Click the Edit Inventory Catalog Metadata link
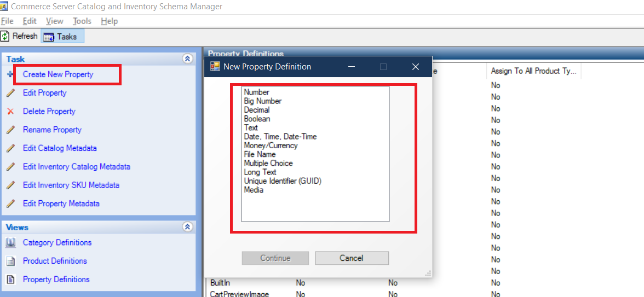The height and width of the screenshot is (297, 644). [77, 167]
